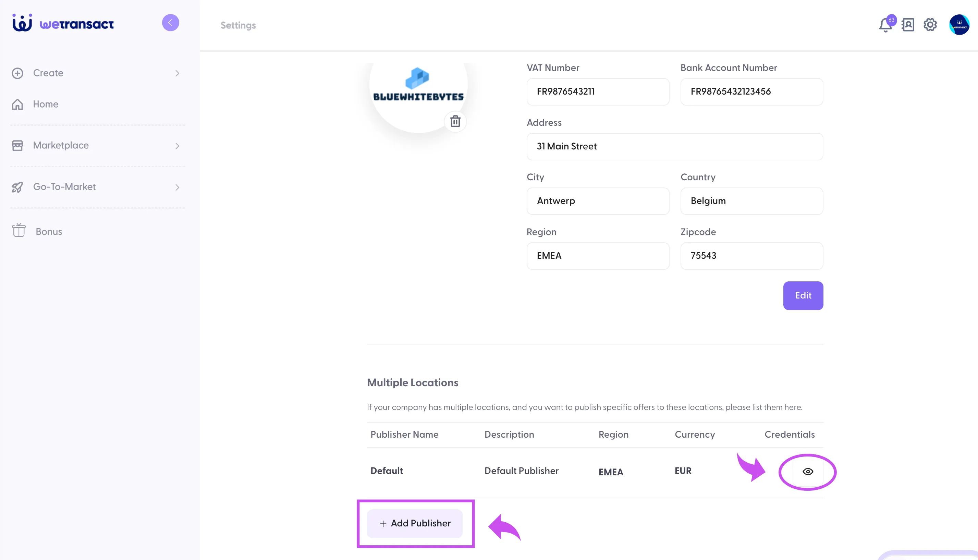Viewport: 978px width, 560px height.
Task: Click the Create plus icon
Action: coord(17,73)
